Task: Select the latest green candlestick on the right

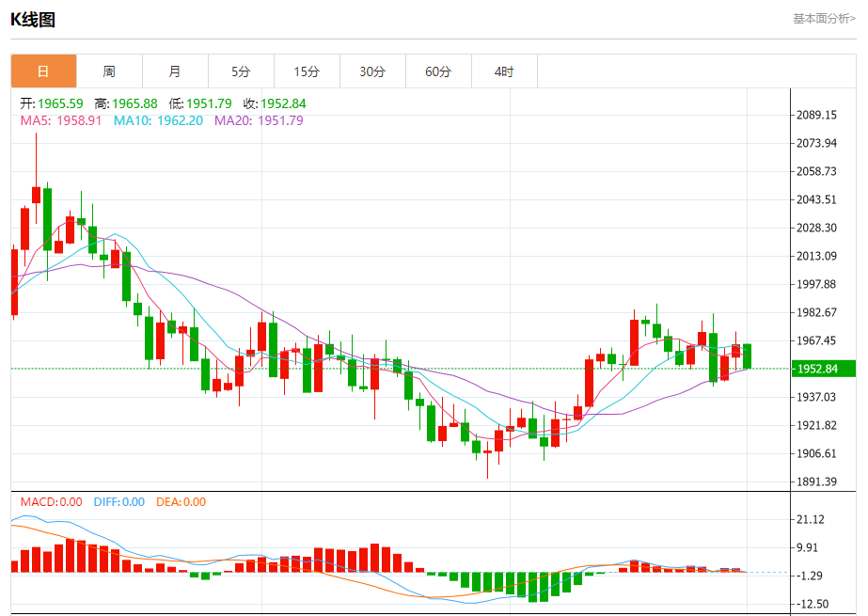Action: pyautogui.click(x=748, y=355)
